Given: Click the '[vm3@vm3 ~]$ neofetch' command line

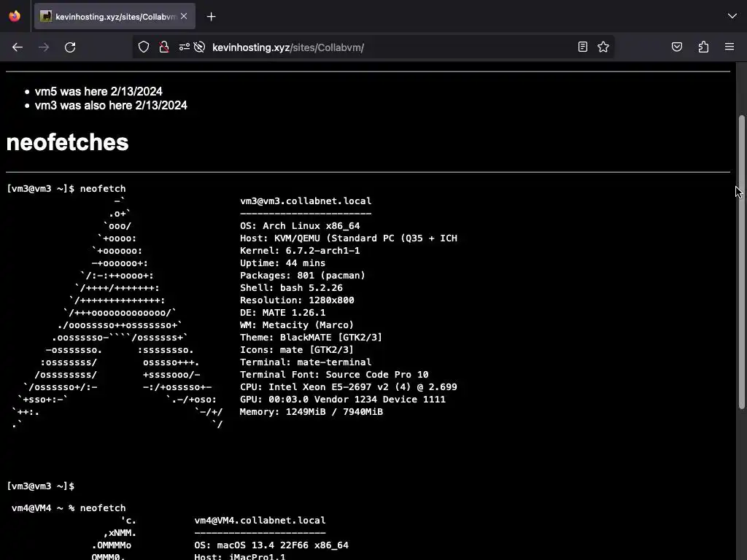Looking at the screenshot, I should click(x=66, y=189).
